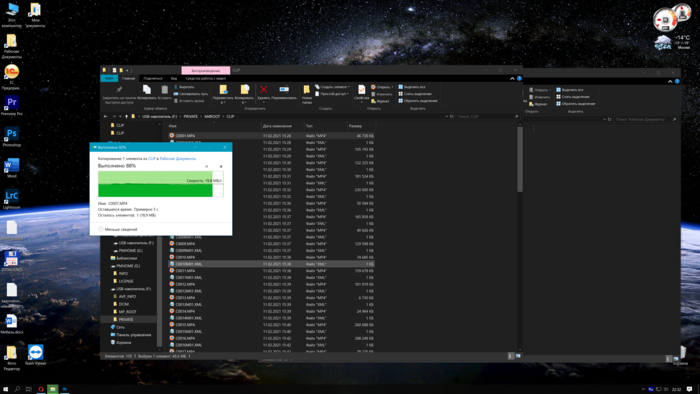Select file C0001.MP4 in the list
The height and width of the screenshot is (394, 700).
coord(185,136)
